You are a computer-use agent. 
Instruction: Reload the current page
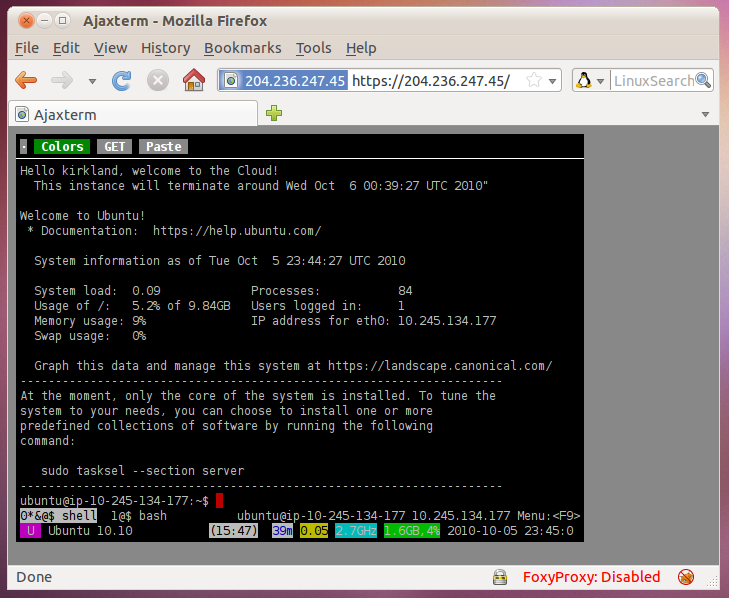[122, 80]
